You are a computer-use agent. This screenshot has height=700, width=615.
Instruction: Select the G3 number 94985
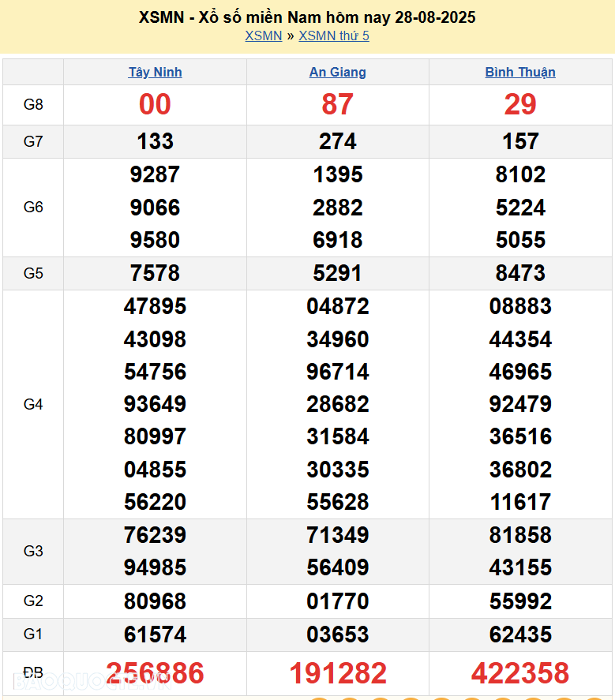(155, 567)
